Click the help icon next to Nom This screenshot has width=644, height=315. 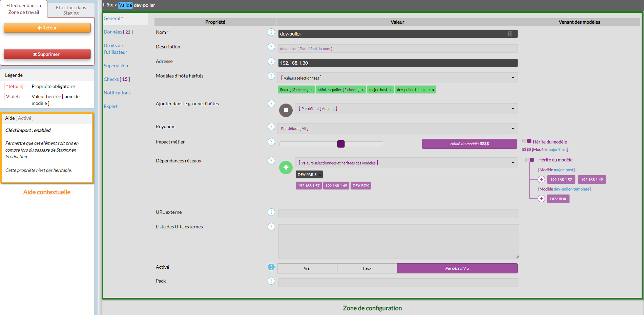click(x=271, y=32)
